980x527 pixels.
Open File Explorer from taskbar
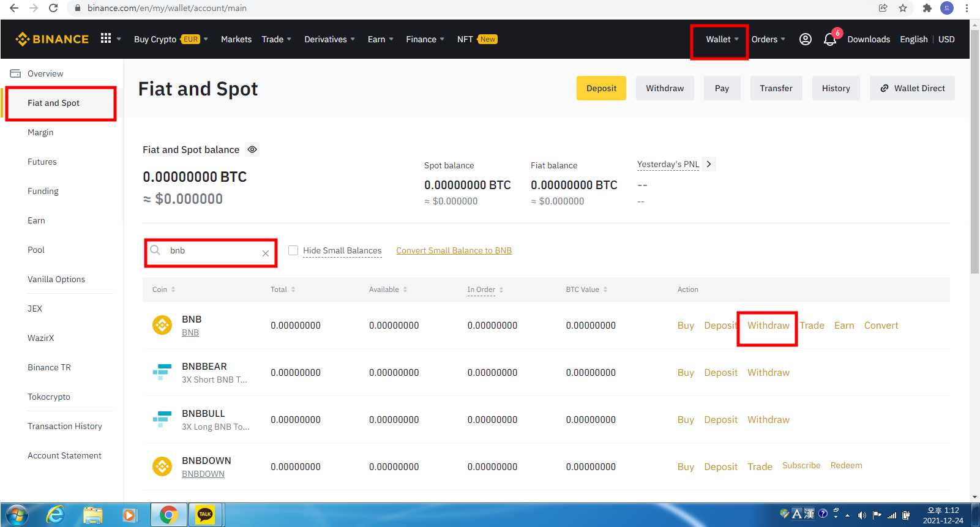[x=92, y=515]
